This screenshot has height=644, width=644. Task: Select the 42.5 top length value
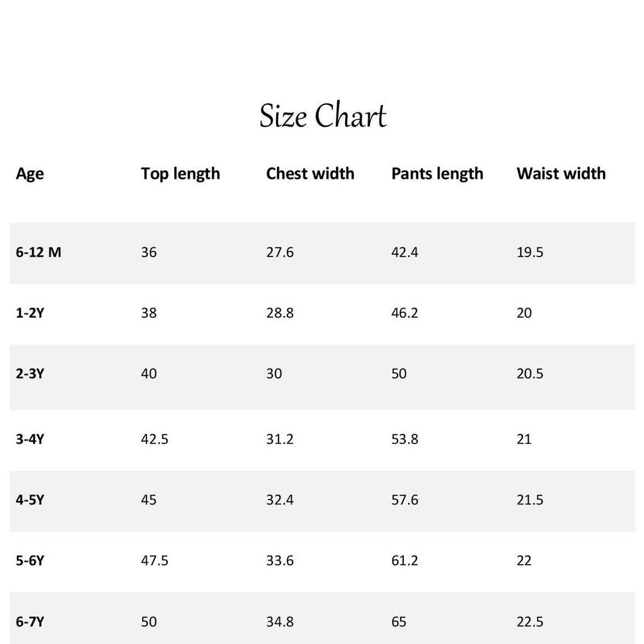coord(155,439)
